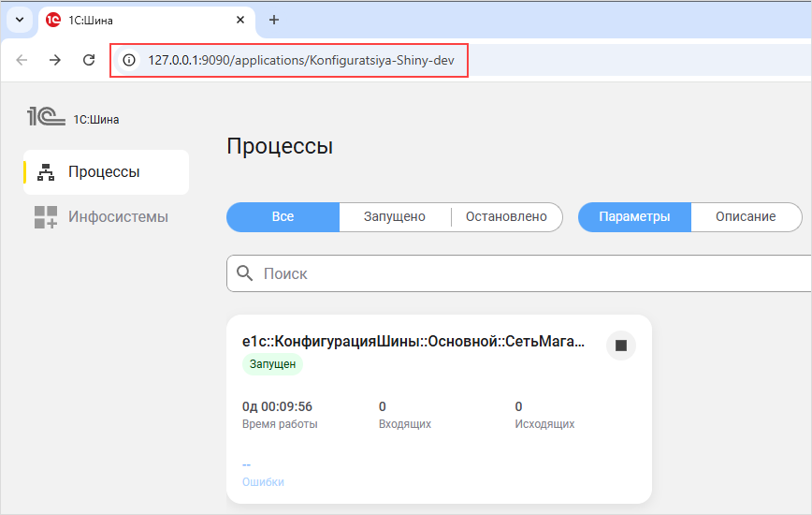Close the 1С:Шина browser tab
Image resolution: width=812 pixels, height=515 pixels.
coord(240,20)
